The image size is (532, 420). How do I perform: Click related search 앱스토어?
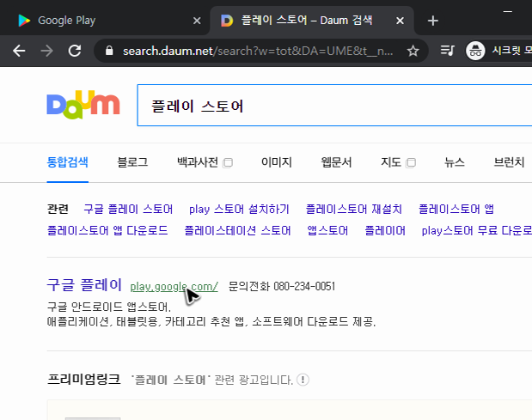[327, 231]
